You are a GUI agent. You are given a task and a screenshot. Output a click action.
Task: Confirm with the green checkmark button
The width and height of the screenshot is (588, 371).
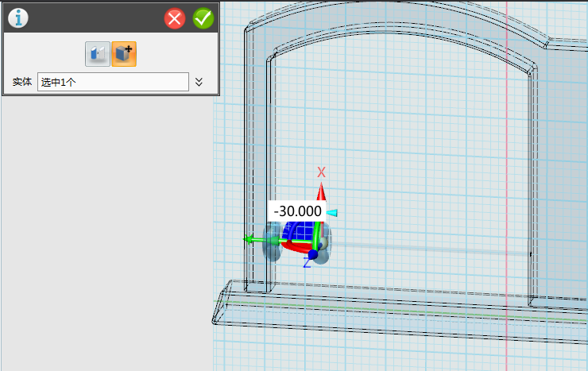click(x=203, y=18)
